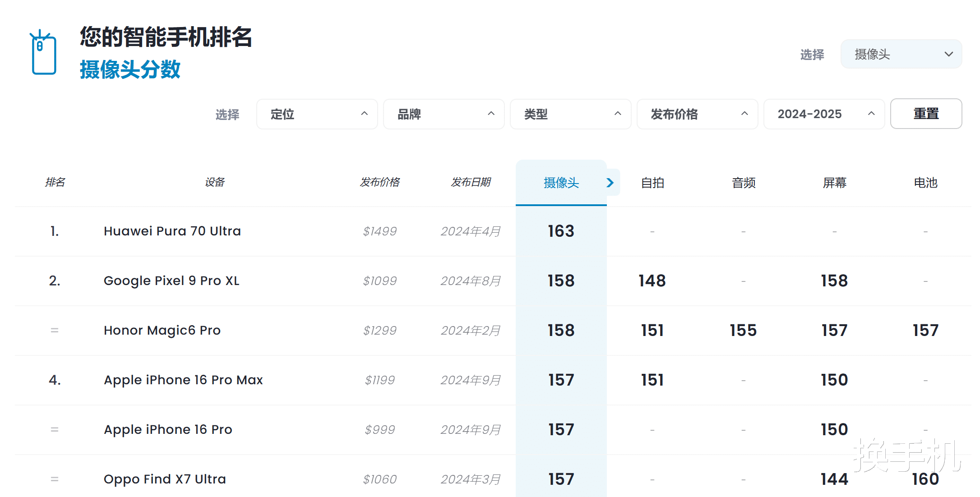The width and height of the screenshot is (980, 497).
Task: Click the 摄像头 active column header
Action: coord(561,183)
